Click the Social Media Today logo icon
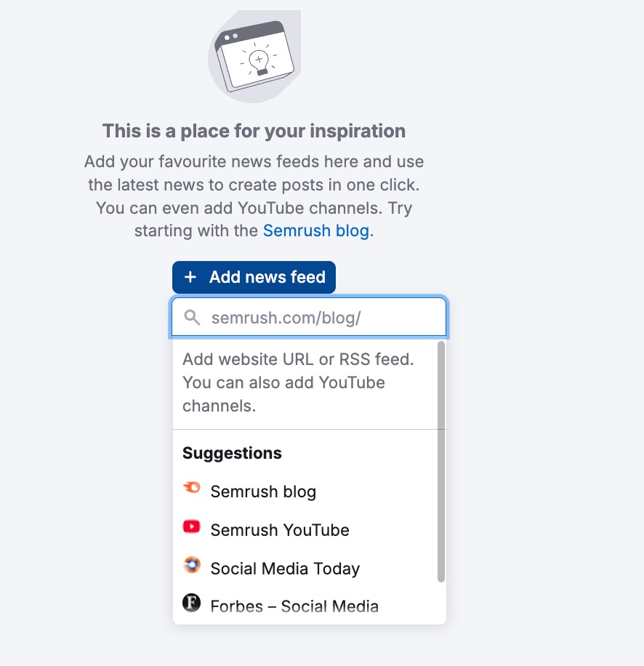 point(192,565)
